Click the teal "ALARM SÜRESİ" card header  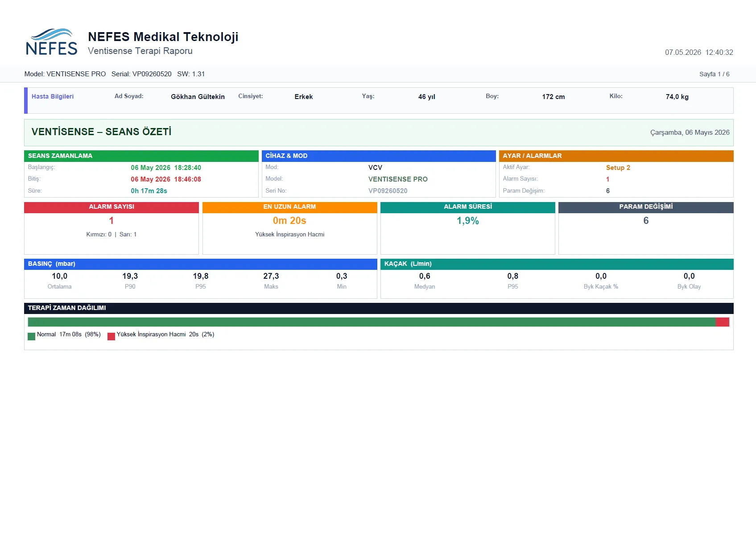coord(468,207)
